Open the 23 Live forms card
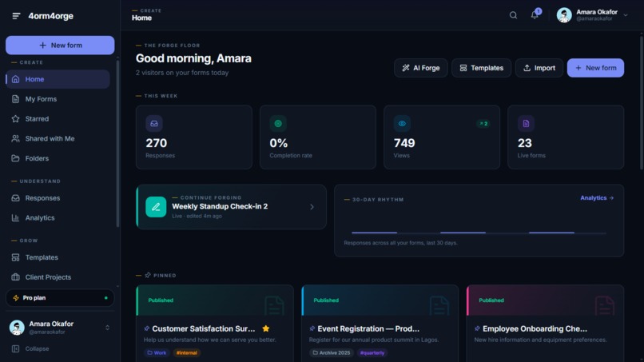This screenshot has width=644, height=362. point(566,137)
